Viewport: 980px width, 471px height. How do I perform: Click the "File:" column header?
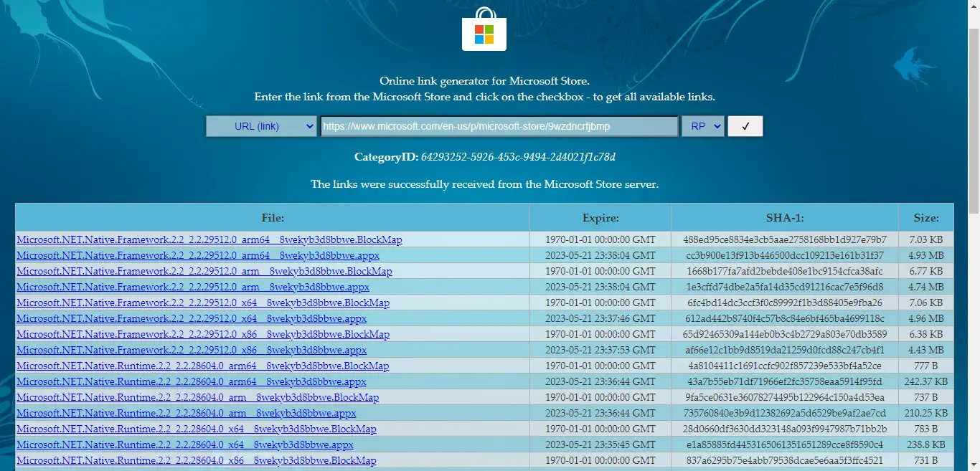click(273, 217)
